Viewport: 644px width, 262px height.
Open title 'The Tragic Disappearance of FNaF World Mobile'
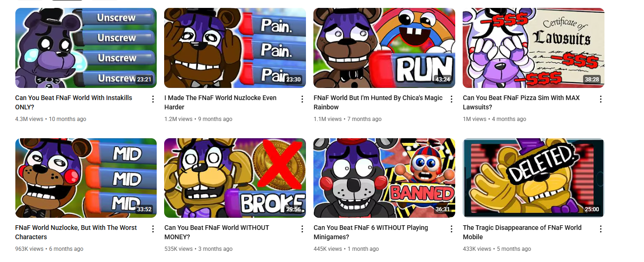point(523,232)
